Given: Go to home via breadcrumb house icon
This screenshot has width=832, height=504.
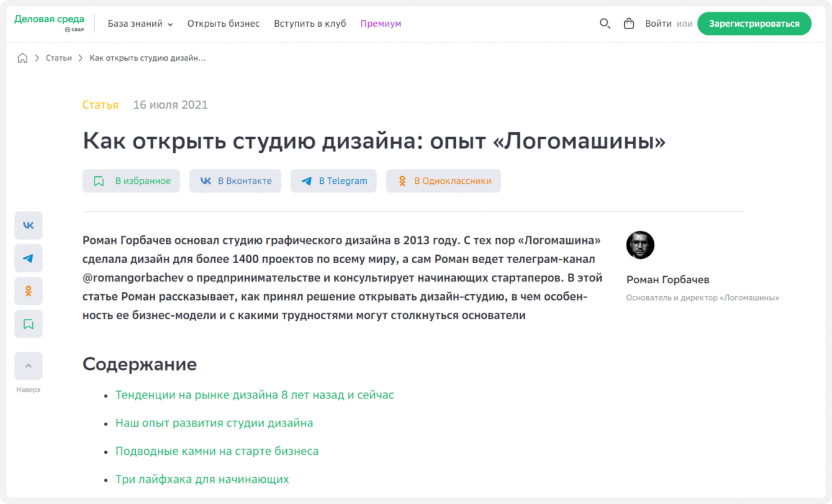Looking at the screenshot, I should [22, 58].
